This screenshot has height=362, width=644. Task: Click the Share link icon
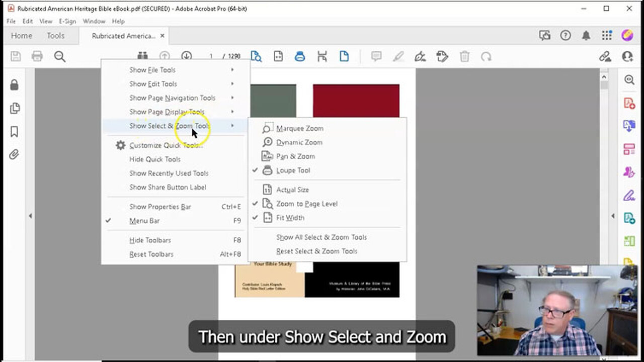tap(605, 56)
